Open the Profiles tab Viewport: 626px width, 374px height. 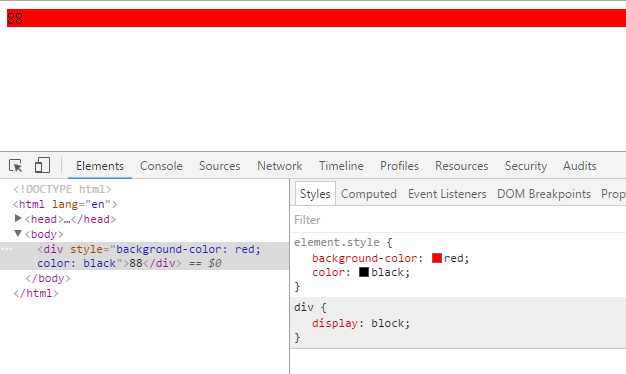[x=399, y=166]
